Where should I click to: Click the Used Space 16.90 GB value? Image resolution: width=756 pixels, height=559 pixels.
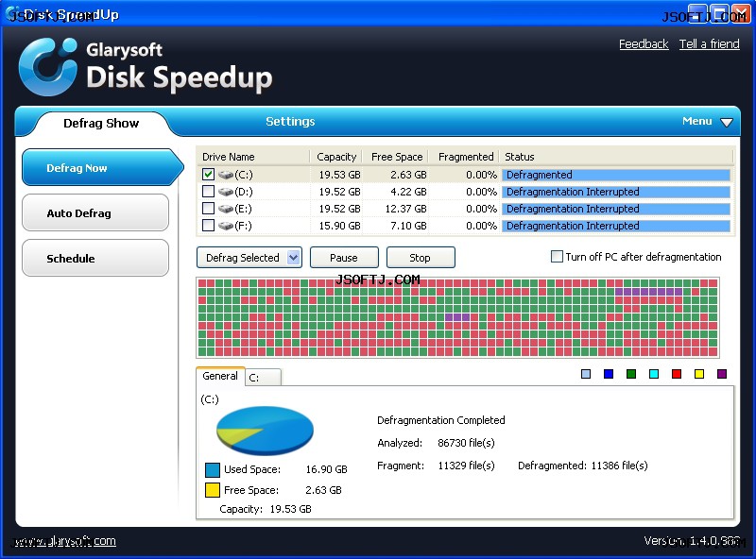[x=326, y=469]
